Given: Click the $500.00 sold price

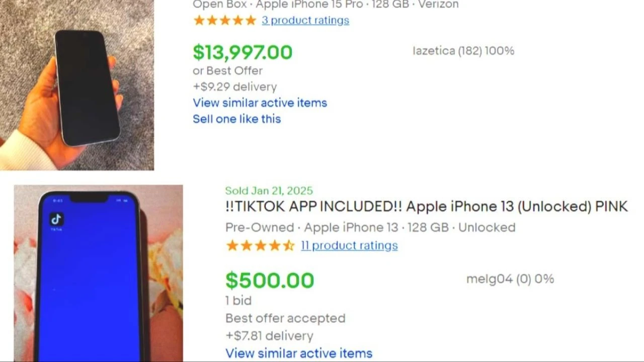Looking at the screenshot, I should (x=270, y=281).
